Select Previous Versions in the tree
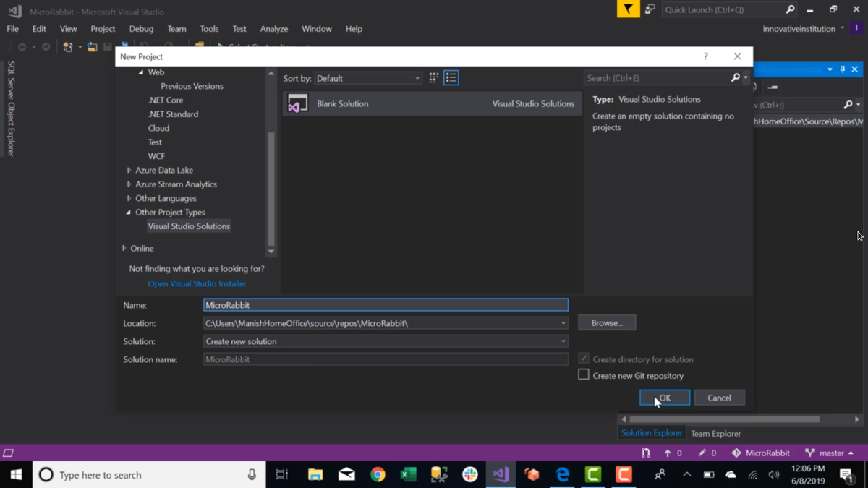The width and height of the screenshot is (868, 488). 192,86
